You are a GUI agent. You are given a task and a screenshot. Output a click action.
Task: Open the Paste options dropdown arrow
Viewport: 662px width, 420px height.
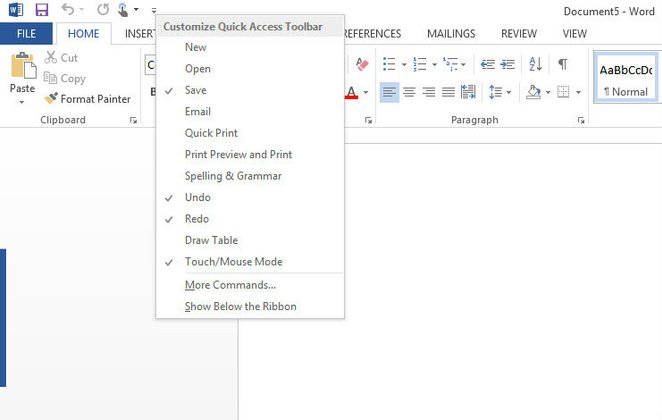(22, 102)
